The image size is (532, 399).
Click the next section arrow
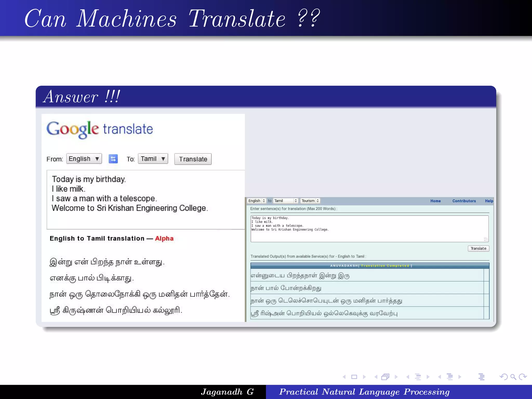[x=460, y=377]
